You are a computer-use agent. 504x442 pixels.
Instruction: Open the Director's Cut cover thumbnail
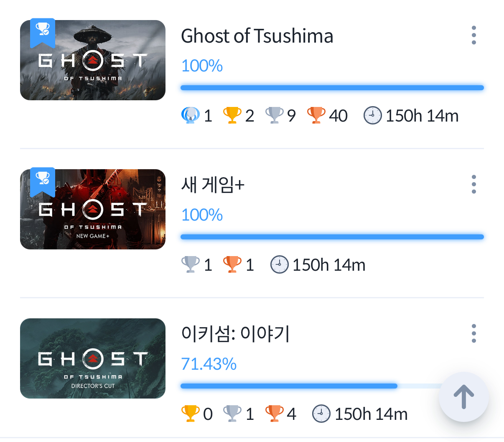[x=93, y=358]
